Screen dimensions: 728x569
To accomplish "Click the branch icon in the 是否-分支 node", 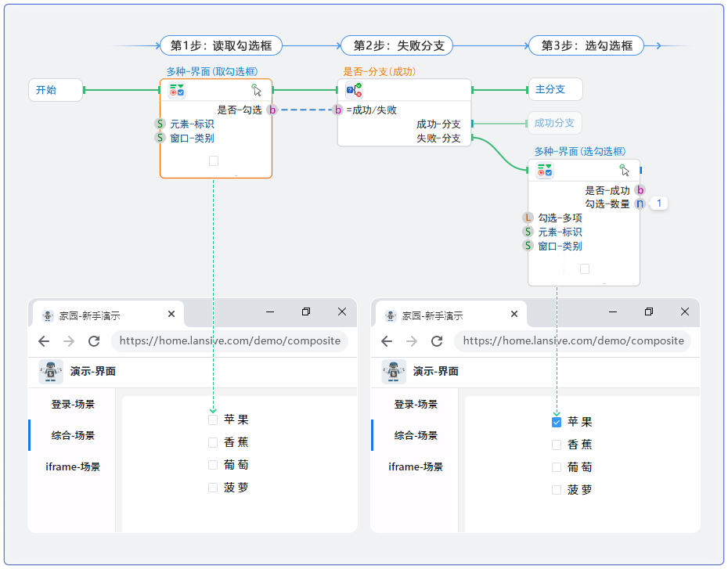I will [x=354, y=90].
